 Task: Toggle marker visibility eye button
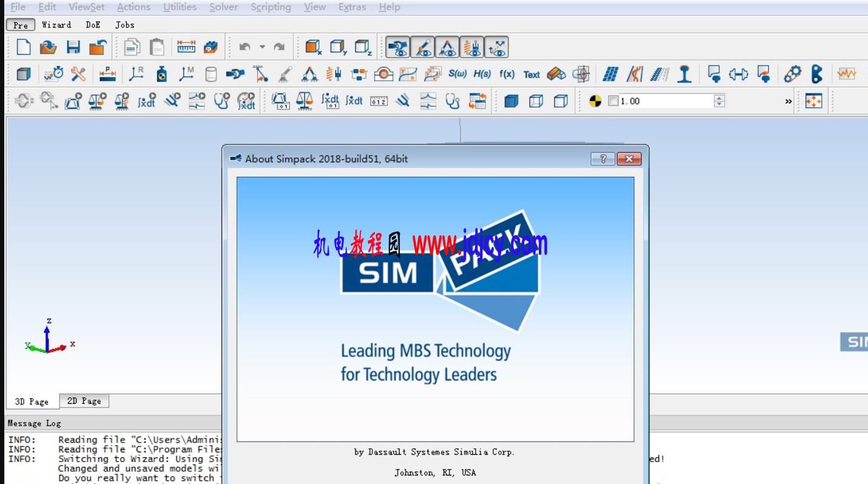coord(423,47)
